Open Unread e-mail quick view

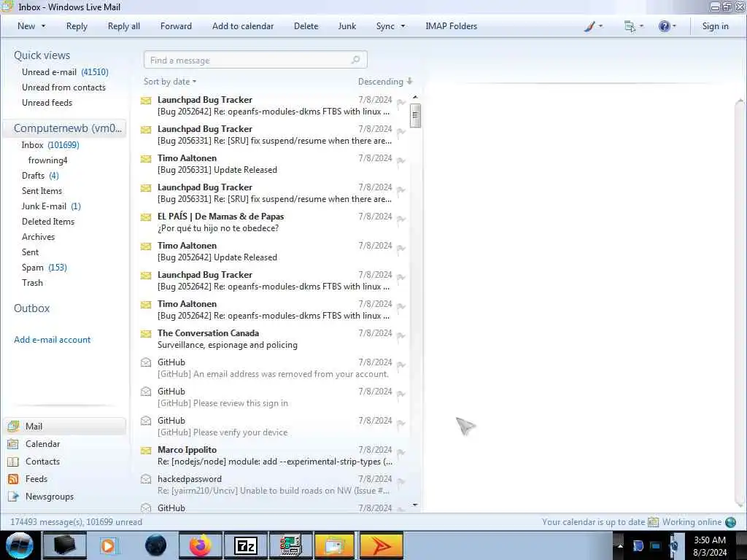pyautogui.click(x=65, y=72)
